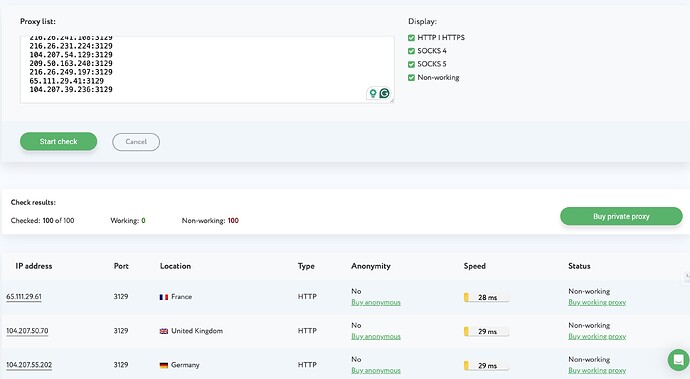This screenshot has width=690, height=379.
Task: Click Buy anonymous link in United Kingdom row
Action: [376, 336]
